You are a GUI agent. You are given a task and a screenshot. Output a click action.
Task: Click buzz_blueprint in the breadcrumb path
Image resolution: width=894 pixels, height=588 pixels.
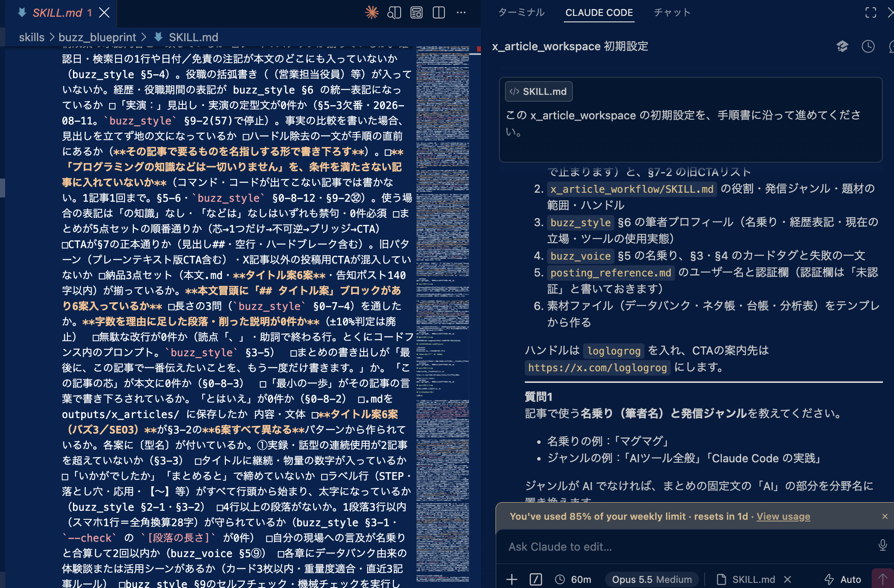pos(97,37)
